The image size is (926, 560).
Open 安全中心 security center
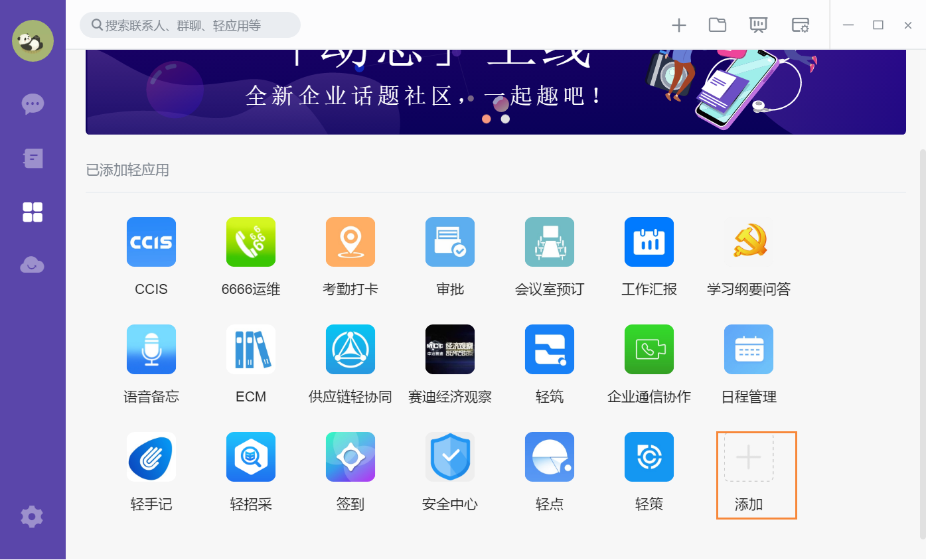[x=450, y=457]
